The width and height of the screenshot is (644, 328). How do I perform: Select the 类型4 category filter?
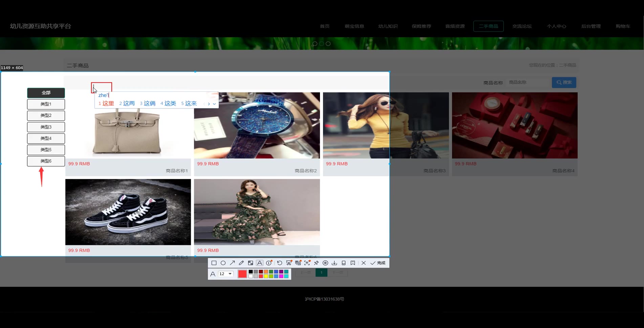pyautogui.click(x=46, y=138)
